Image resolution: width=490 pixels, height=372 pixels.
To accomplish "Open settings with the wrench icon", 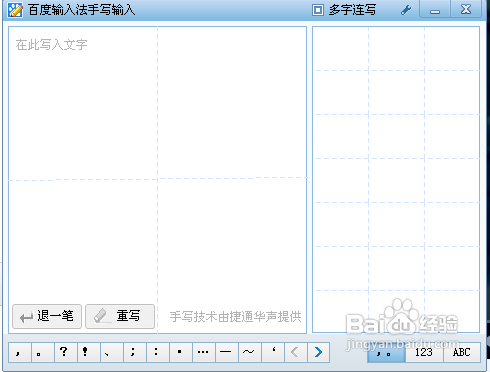I will coord(406,10).
